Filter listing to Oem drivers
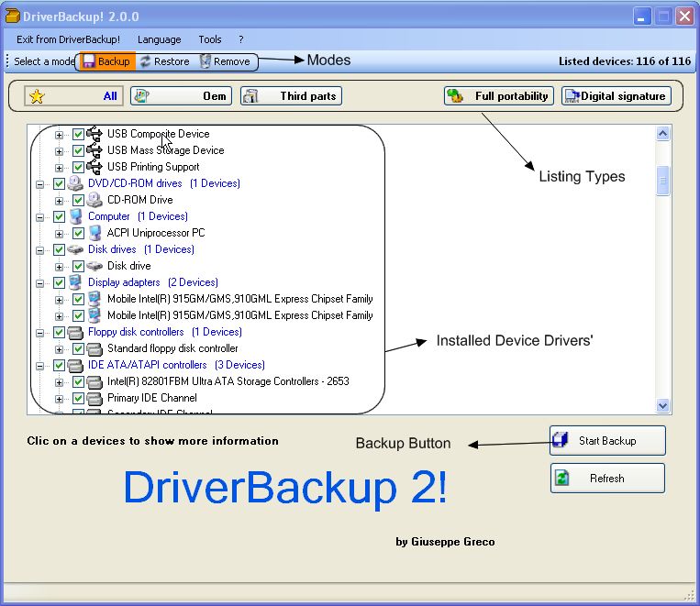This screenshot has width=700, height=606. click(x=182, y=96)
